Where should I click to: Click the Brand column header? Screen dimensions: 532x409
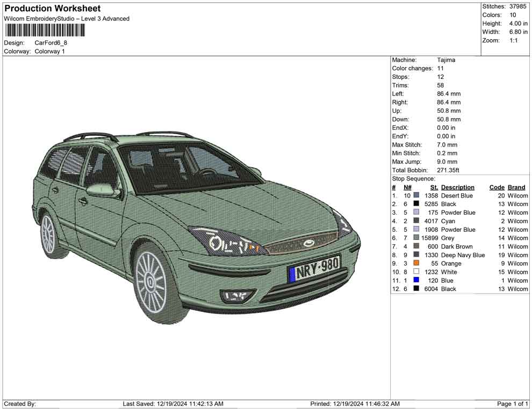(x=516, y=187)
